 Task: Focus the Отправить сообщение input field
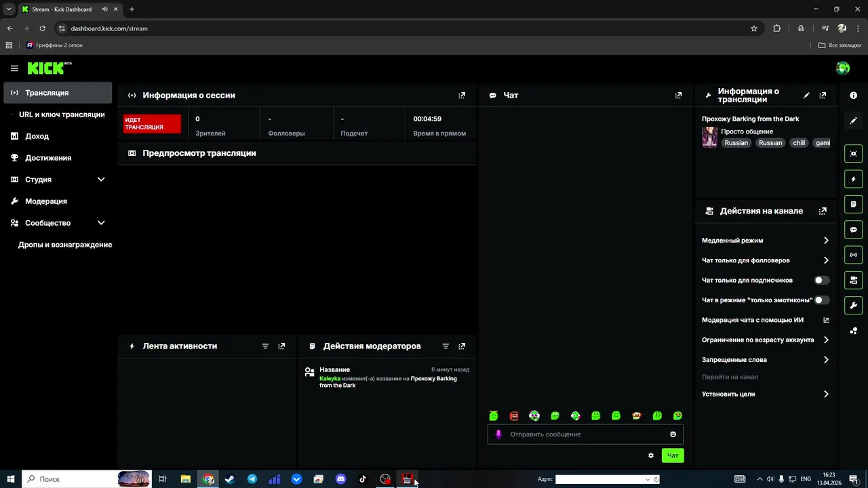585,434
